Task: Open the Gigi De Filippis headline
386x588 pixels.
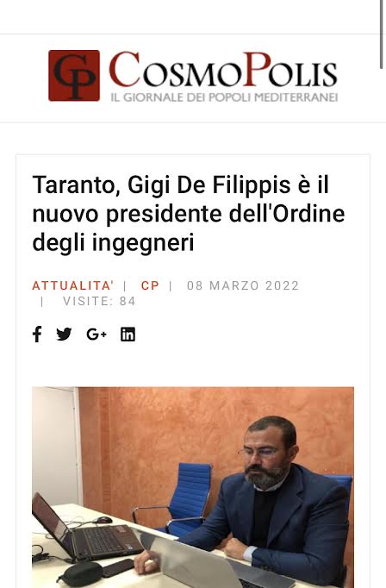Action: [189, 214]
